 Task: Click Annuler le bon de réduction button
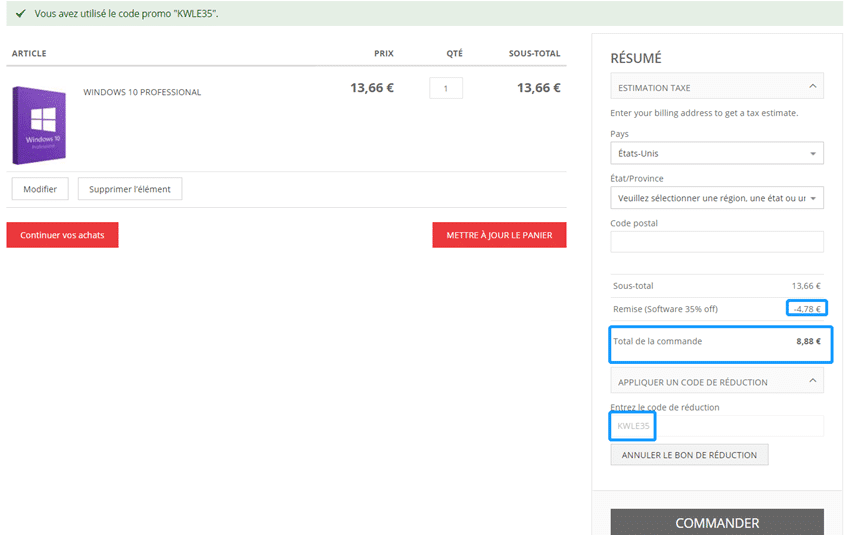(x=689, y=455)
